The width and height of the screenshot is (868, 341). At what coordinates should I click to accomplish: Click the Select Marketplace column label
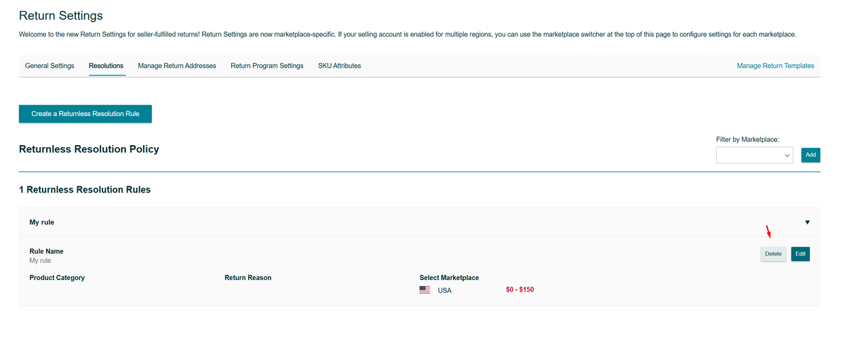click(x=449, y=278)
